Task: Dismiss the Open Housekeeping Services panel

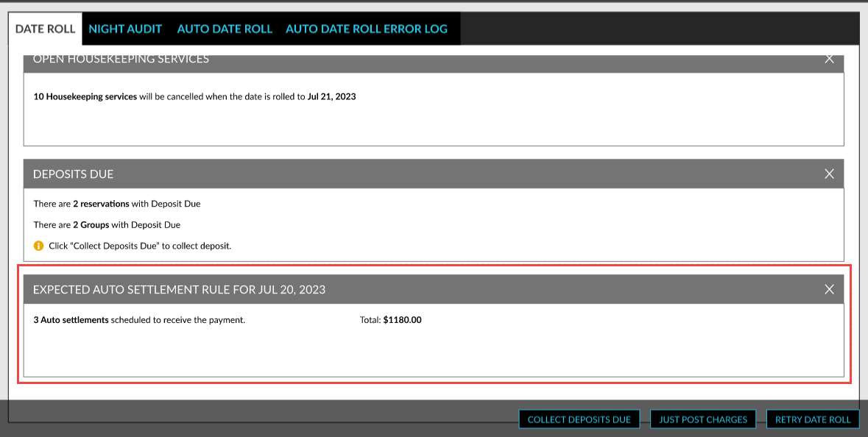Action: [829, 58]
